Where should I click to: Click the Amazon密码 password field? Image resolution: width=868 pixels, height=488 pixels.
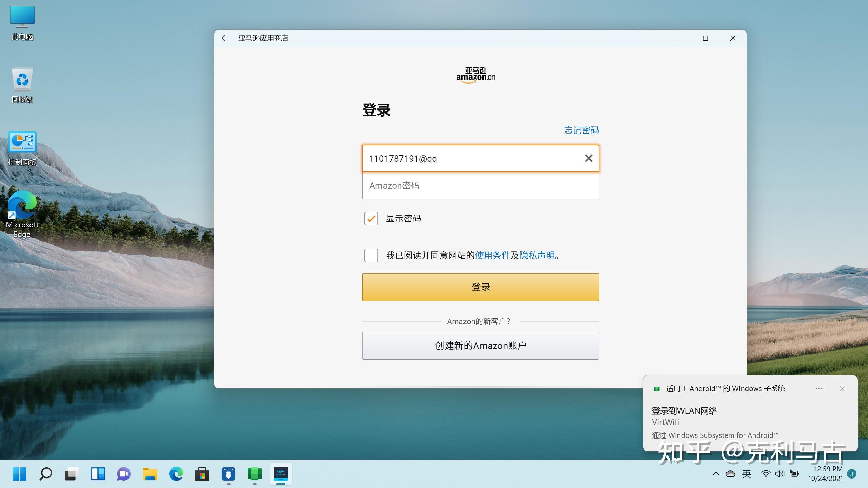tap(480, 186)
